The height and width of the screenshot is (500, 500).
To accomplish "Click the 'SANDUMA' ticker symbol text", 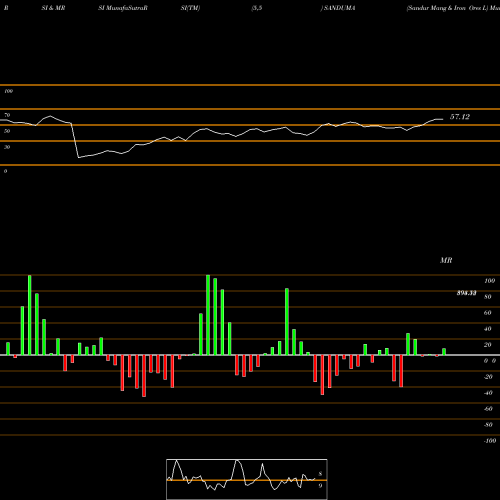I will (x=339, y=8).
